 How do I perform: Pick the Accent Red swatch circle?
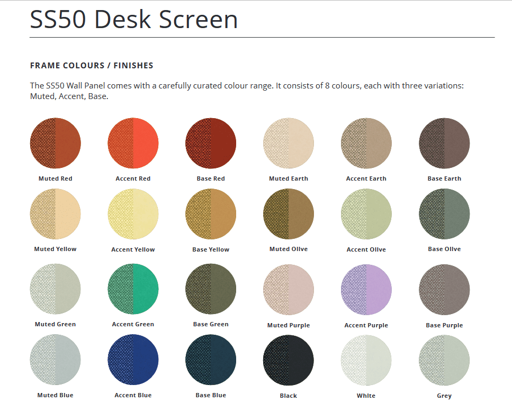(133, 144)
